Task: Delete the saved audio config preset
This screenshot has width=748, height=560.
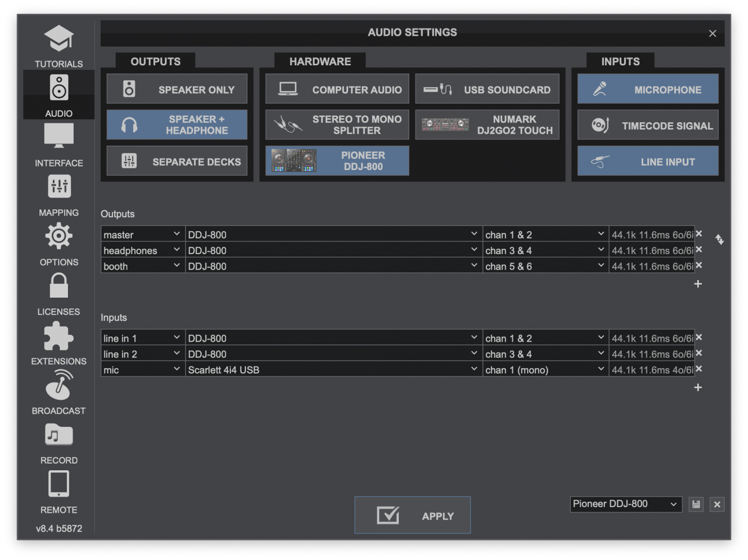Action: tap(717, 505)
